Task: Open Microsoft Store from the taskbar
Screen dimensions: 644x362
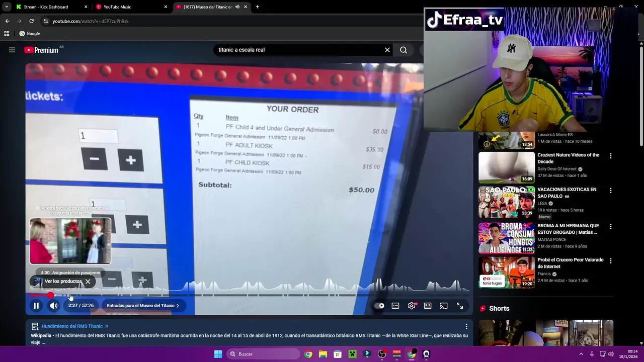Action: click(338, 354)
